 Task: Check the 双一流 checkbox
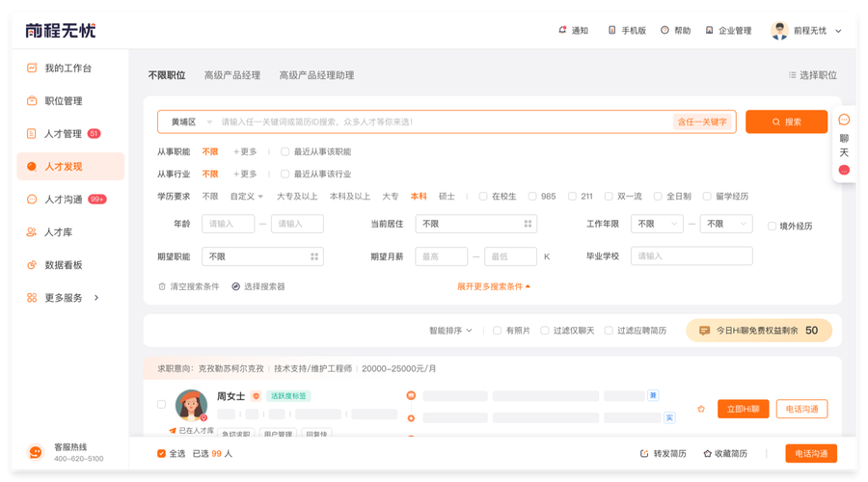click(x=609, y=196)
